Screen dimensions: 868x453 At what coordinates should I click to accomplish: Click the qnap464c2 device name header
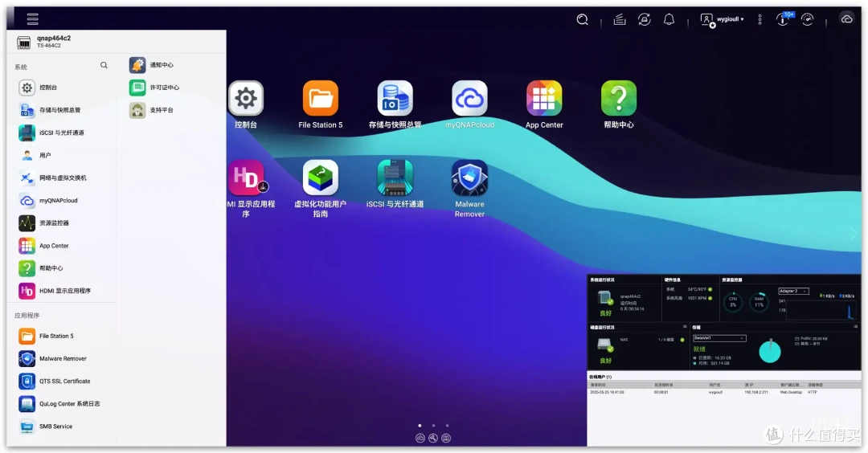point(54,39)
